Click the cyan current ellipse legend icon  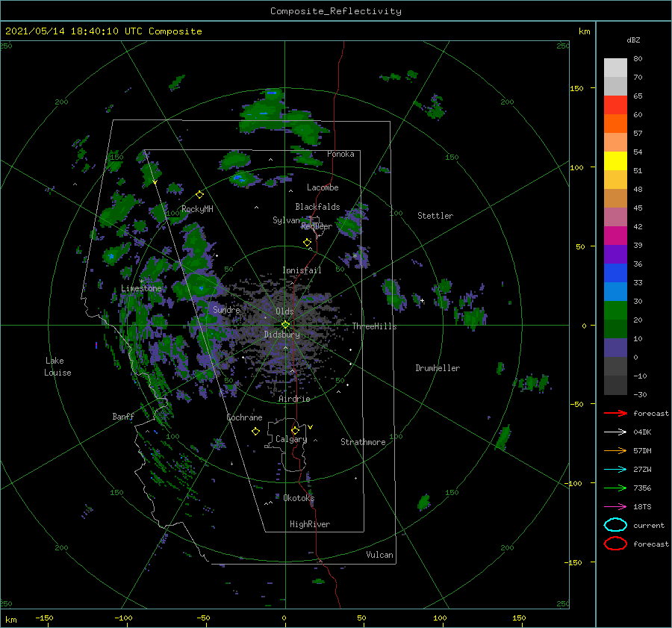tap(615, 525)
